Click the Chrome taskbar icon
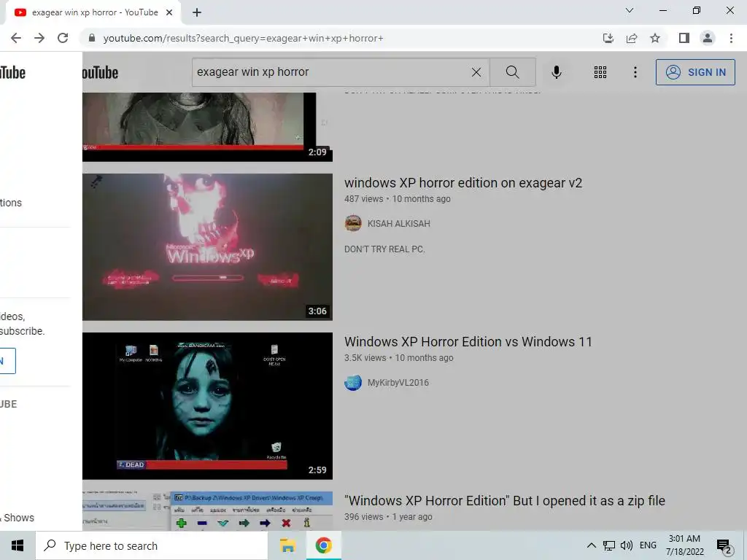747x560 pixels. click(323, 545)
